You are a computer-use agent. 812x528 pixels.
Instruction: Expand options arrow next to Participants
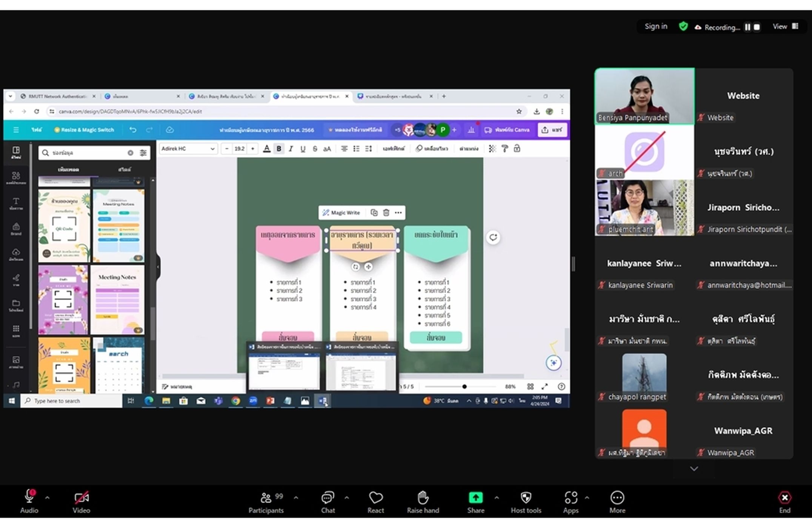pyautogui.click(x=296, y=498)
